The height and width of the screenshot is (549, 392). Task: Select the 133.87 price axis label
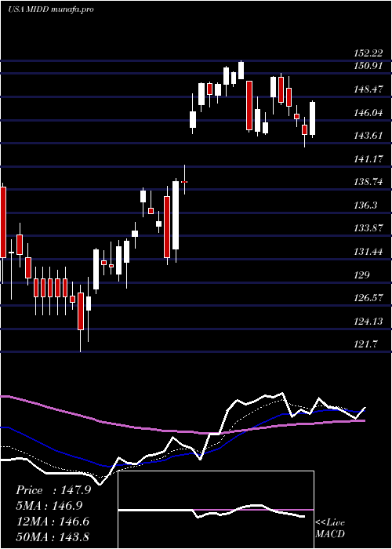pyautogui.click(x=368, y=228)
